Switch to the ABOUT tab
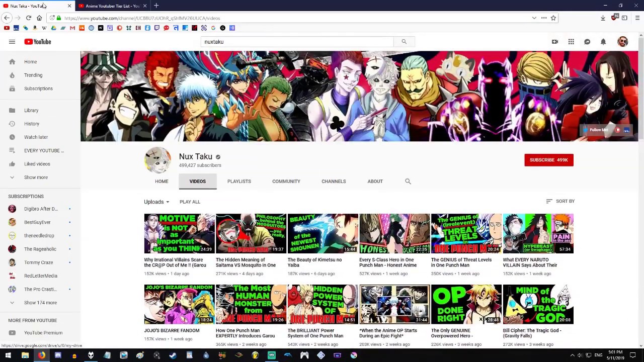 (x=375, y=181)
